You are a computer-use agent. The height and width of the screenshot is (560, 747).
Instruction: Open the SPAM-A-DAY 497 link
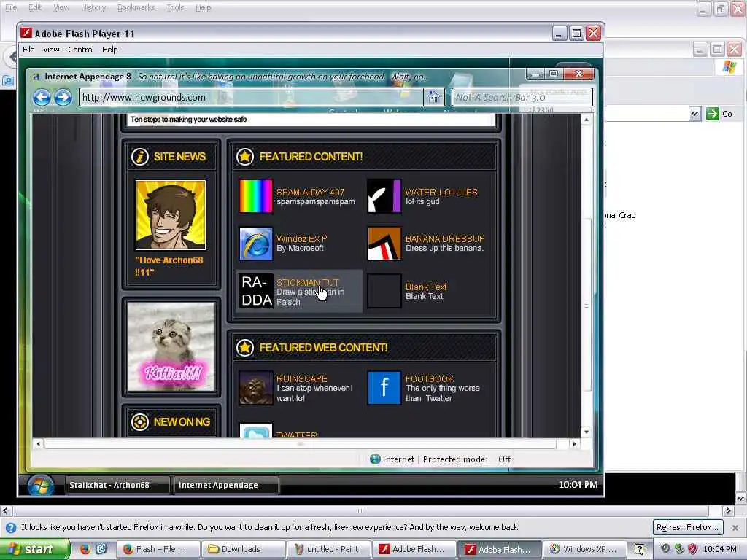[x=310, y=192]
